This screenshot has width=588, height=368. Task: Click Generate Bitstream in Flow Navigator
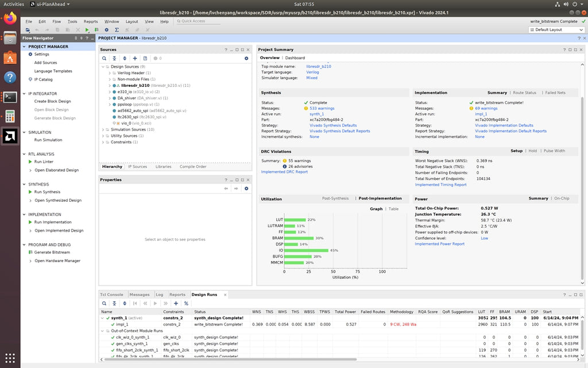pos(52,252)
